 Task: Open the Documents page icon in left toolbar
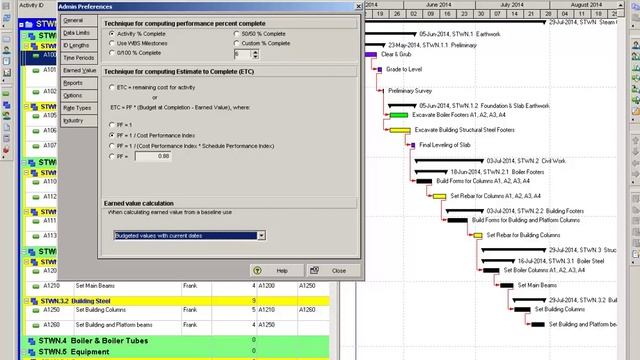[6, 128]
